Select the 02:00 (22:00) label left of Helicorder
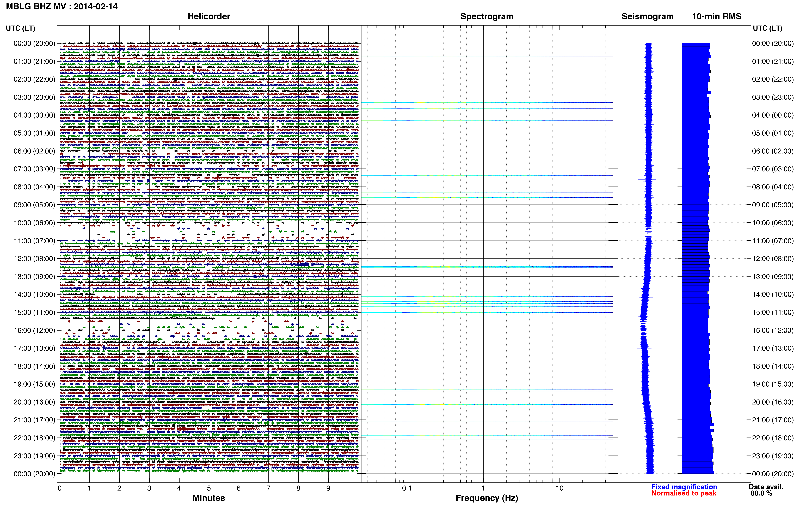 click(34, 79)
